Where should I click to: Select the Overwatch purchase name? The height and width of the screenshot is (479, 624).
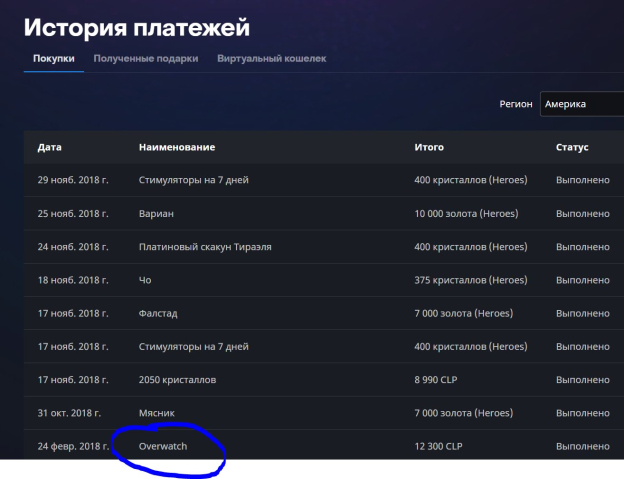point(163,446)
